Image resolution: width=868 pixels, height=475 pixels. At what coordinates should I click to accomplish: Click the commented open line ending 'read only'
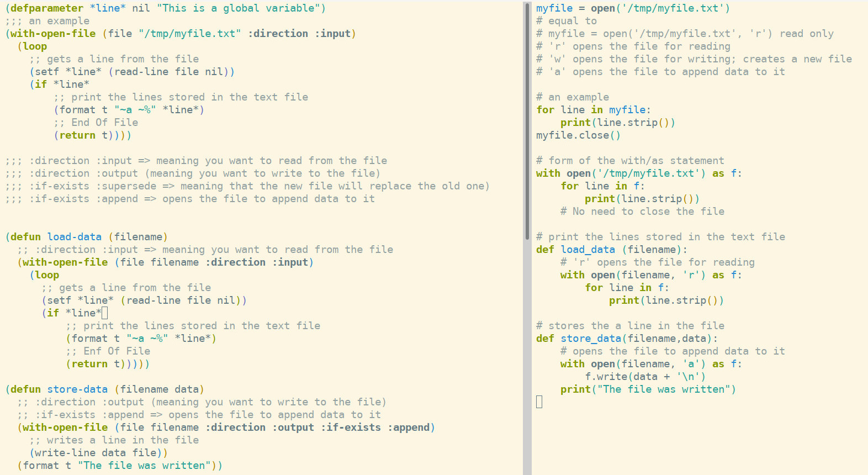(685, 34)
